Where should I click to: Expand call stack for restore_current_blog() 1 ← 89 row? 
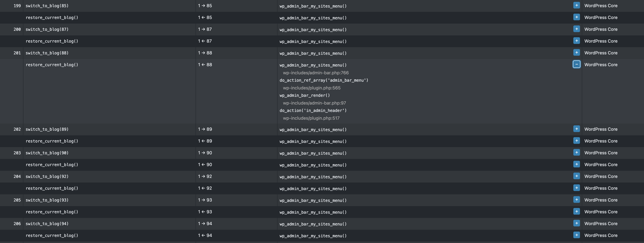coord(576,140)
